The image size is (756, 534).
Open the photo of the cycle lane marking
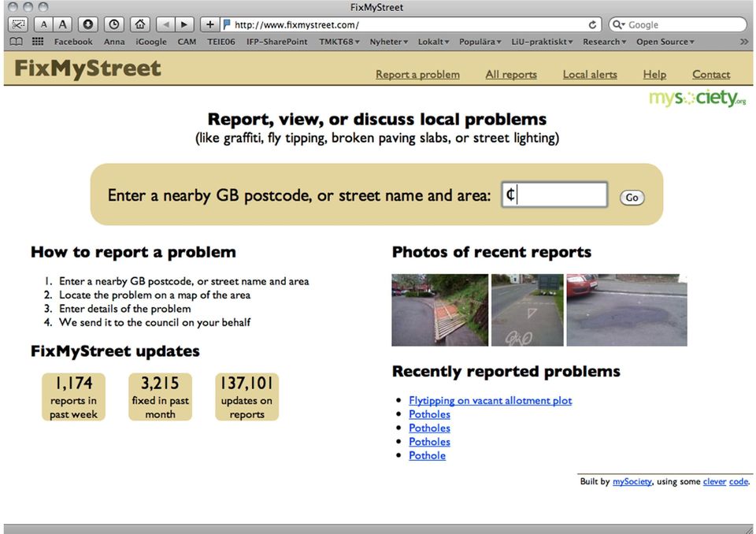(528, 310)
